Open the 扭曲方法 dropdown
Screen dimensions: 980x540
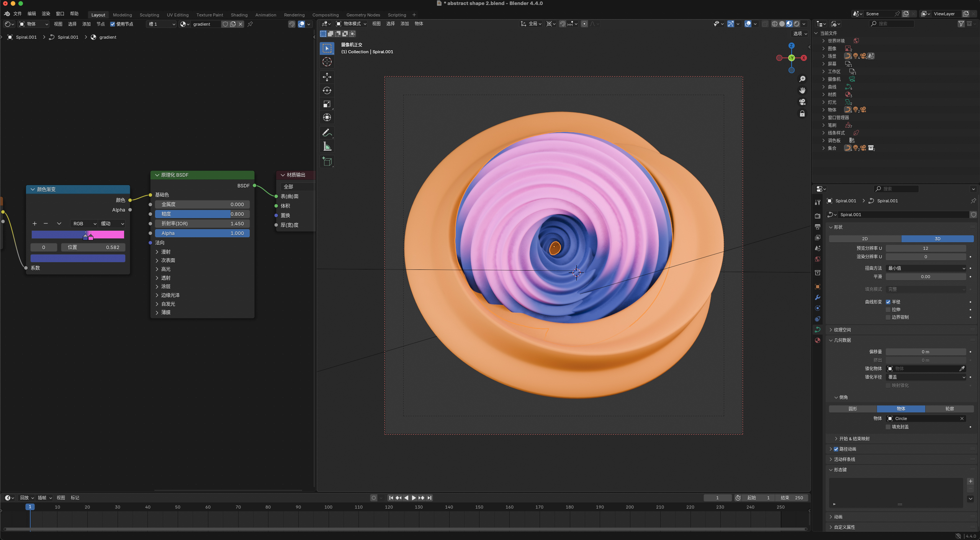click(925, 268)
